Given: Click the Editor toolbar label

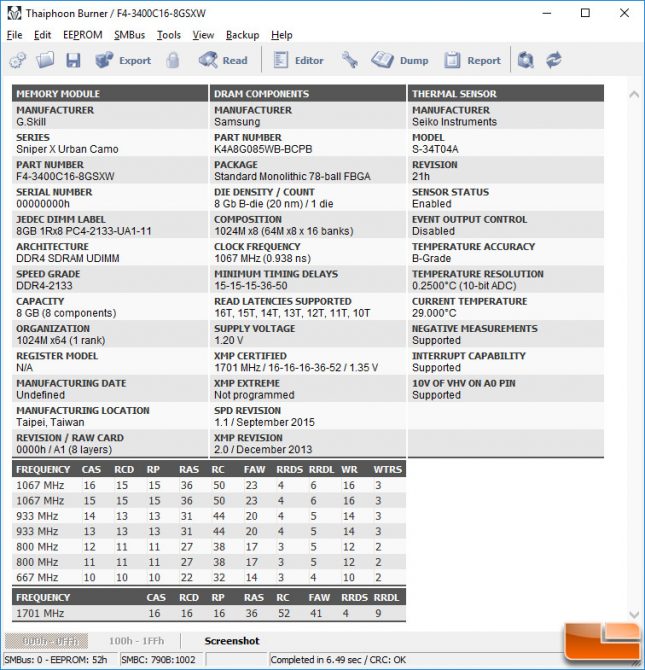Looking at the screenshot, I should 309,61.
